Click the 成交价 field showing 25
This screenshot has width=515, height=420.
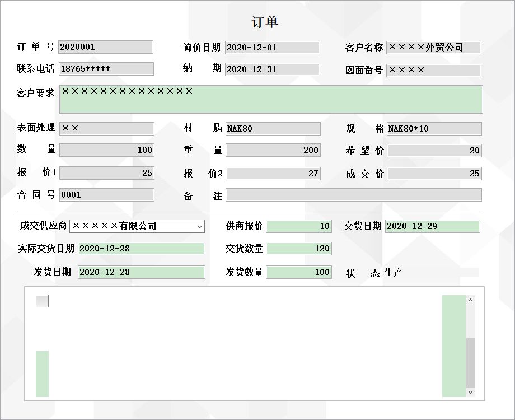click(x=434, y=174)
